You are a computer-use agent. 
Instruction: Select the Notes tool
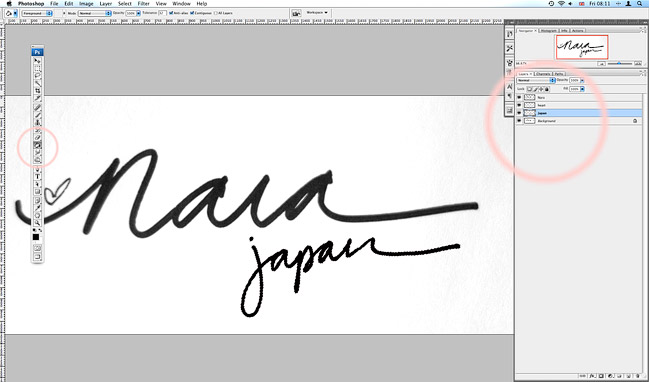(x=37, y=200)
